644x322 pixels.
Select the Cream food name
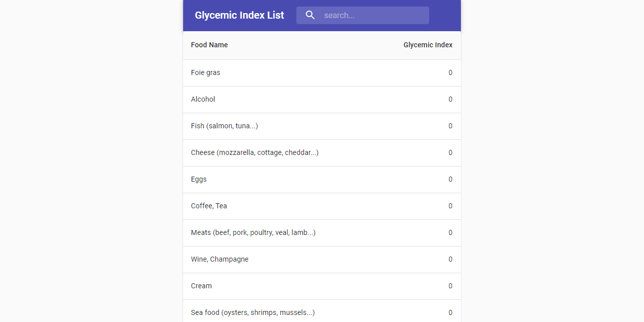[x=201, y=286]
